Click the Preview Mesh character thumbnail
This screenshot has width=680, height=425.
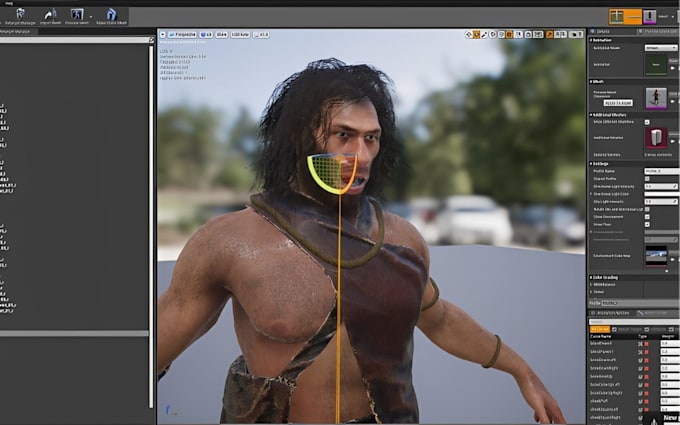(x=656, y=98)
